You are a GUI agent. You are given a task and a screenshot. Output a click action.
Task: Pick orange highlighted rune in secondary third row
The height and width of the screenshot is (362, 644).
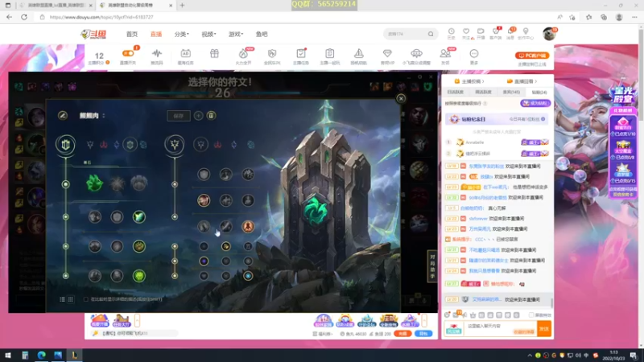[x=248, y=227]
